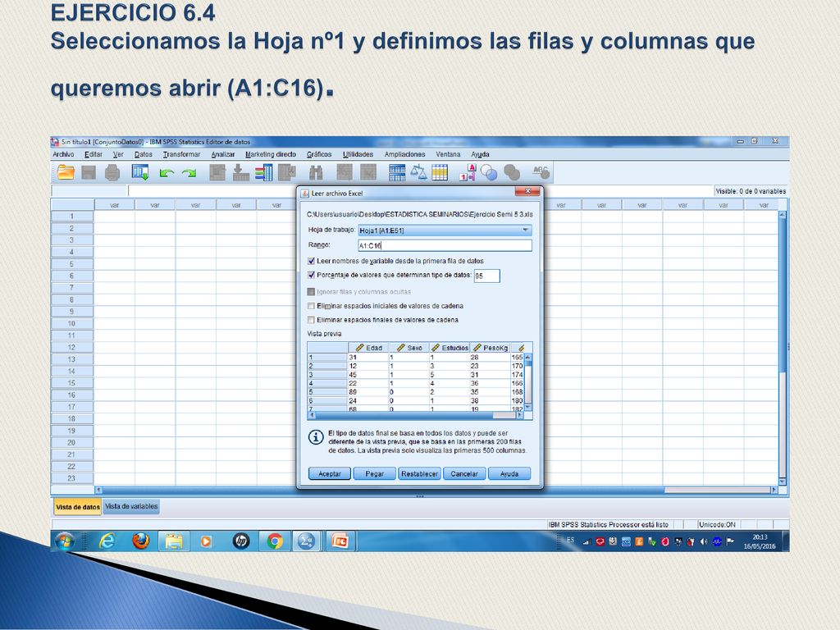Click Ignorar filas y columnas ocultas checkbox
The image size is (840, 630).
pyautogui.click(x=311, y=292)
